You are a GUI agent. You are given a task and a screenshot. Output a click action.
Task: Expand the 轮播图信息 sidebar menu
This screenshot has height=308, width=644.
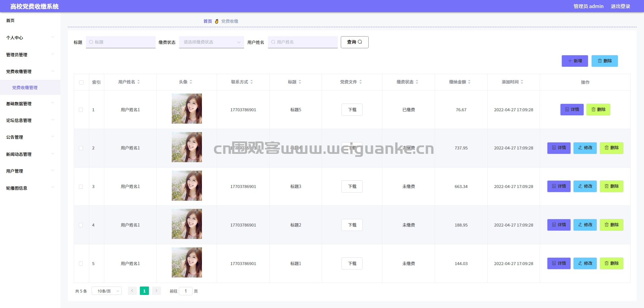[30, 188]
